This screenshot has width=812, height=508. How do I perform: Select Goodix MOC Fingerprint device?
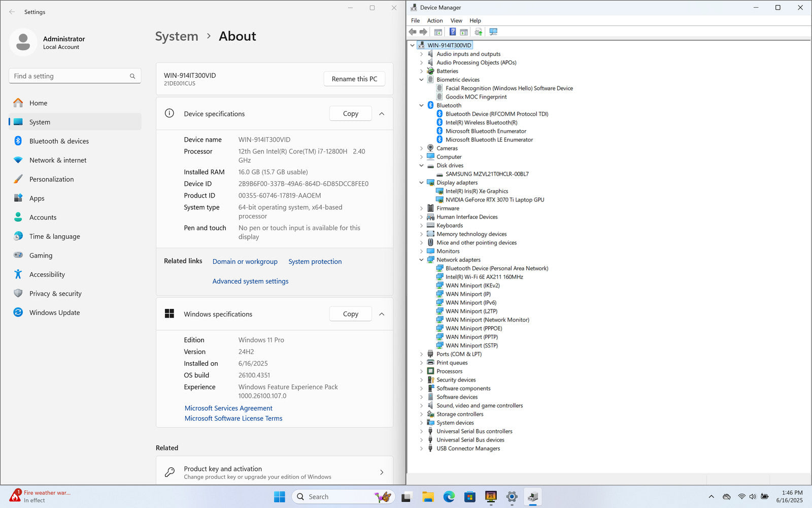[x=476, y=97]
